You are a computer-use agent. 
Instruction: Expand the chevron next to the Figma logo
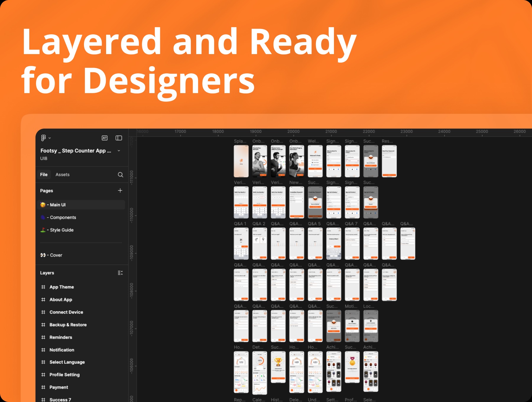click(x=50, y=138)
